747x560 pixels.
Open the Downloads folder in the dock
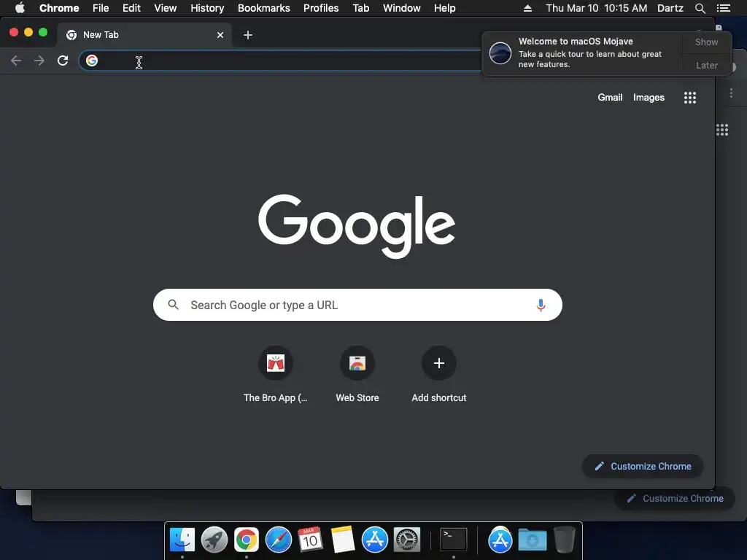pyautogui.click(x=532, y=540)
